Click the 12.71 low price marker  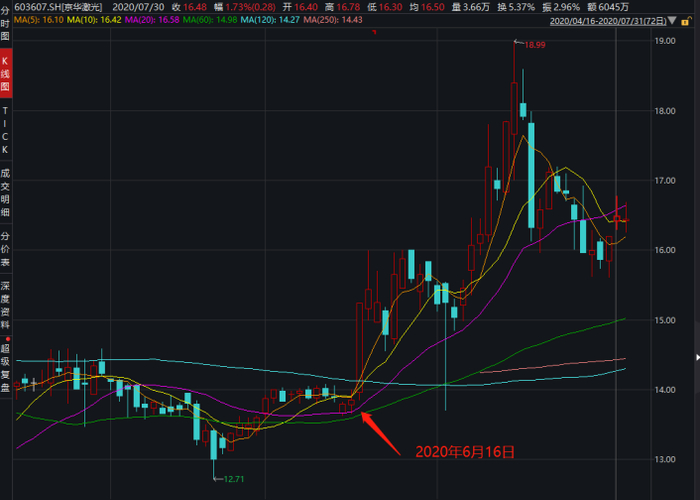point(234,479)
